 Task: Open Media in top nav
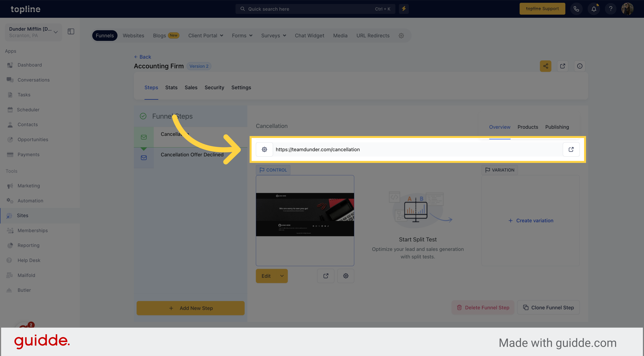(340, 36)
